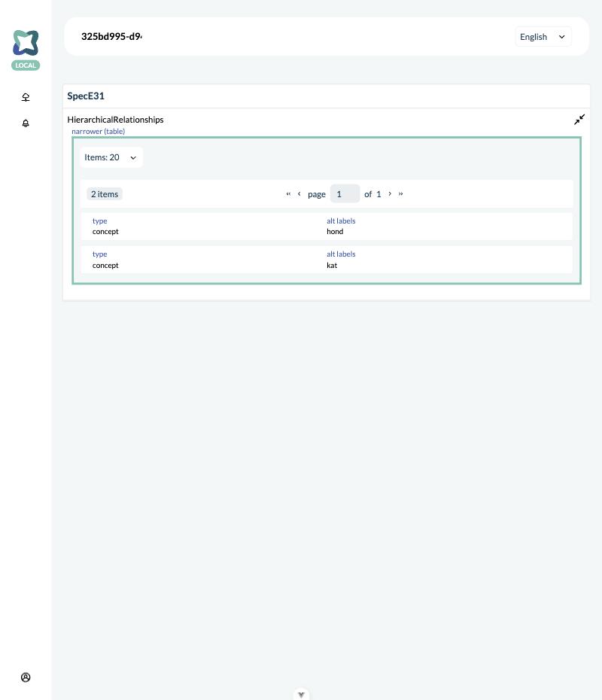Go to next page arrow
Image resolution: width=602 pixels, height=700 pixels.
click(390, 193)
